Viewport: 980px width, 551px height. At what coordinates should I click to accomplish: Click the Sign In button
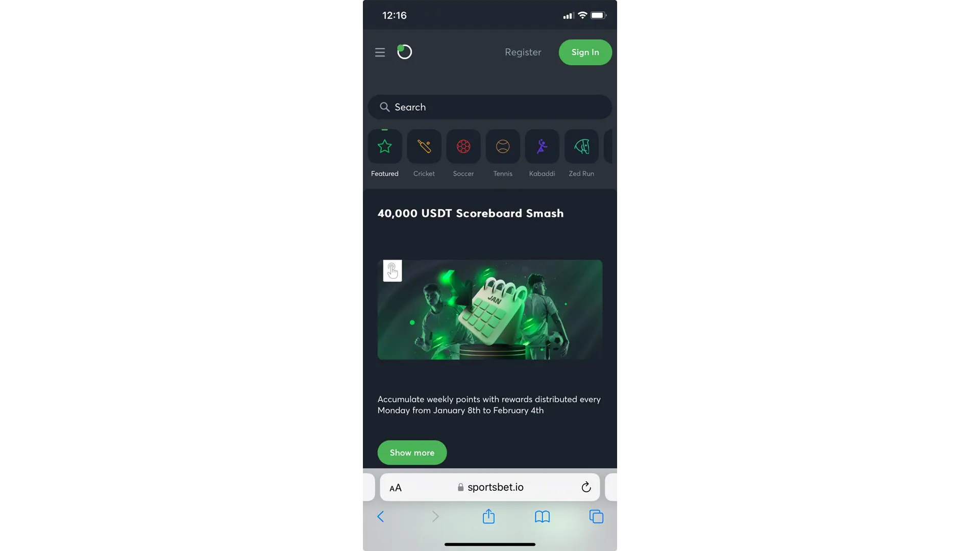point(585,52)
